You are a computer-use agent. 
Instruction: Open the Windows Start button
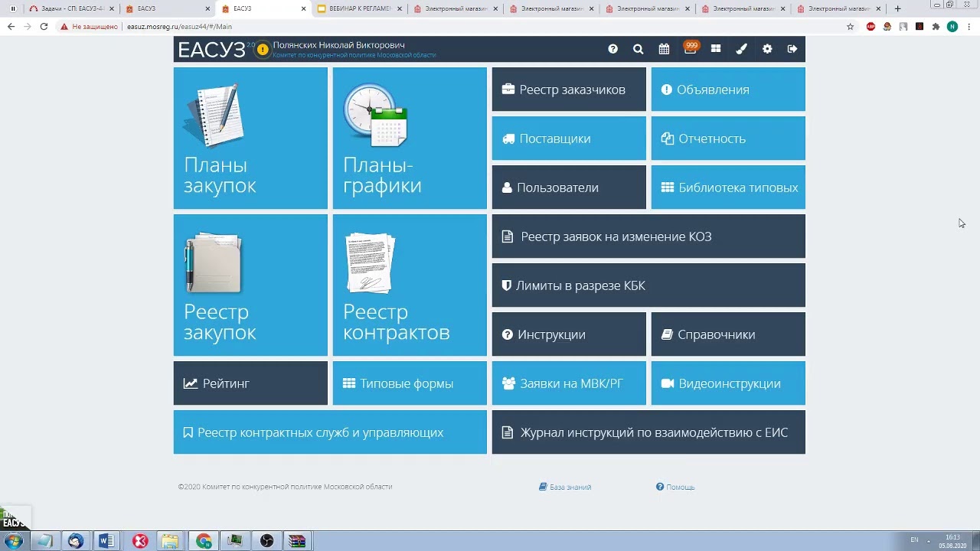[14, 541]
